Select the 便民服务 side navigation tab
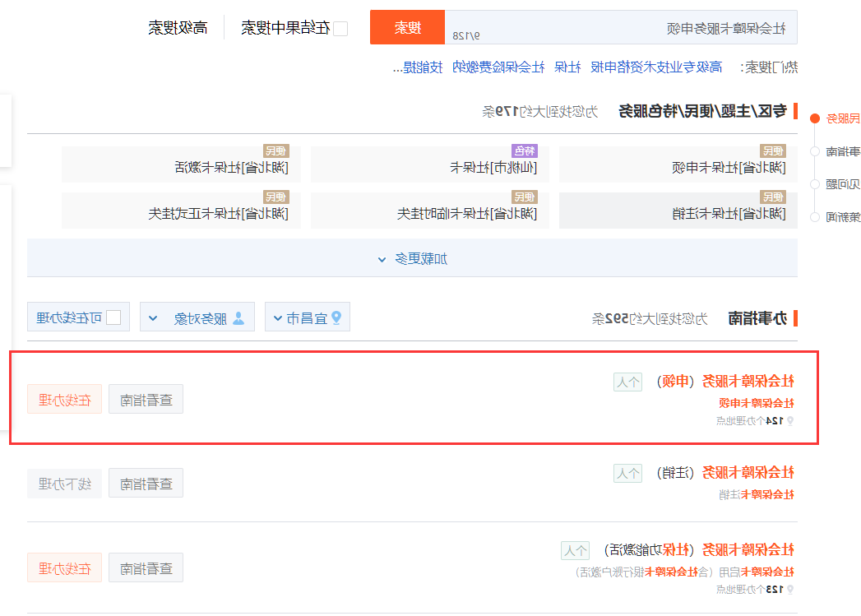Screen dimensions: 861x616 [x=843, y=118]
